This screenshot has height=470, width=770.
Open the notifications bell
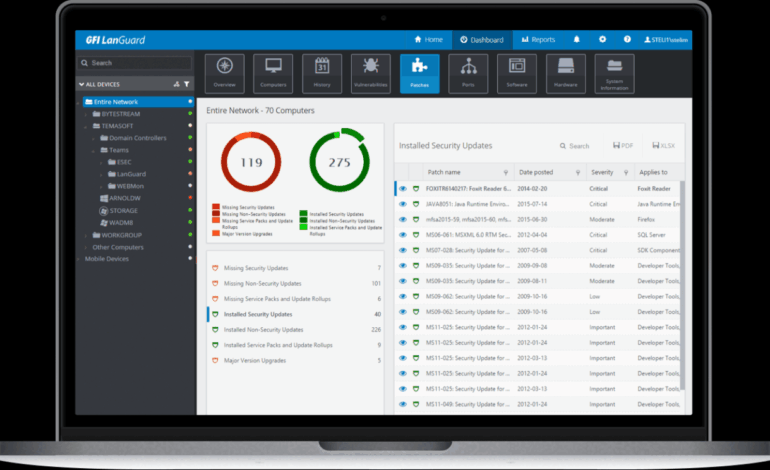pos(577,39)
